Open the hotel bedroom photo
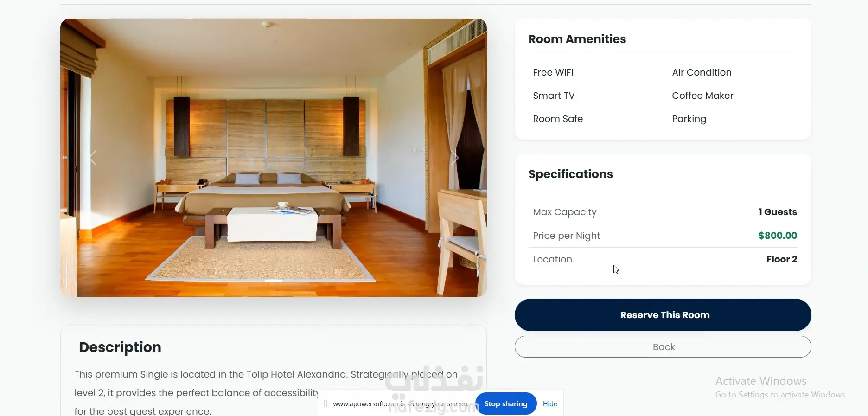The height and width of the screenshot is (416, 868). pos(274,158)
